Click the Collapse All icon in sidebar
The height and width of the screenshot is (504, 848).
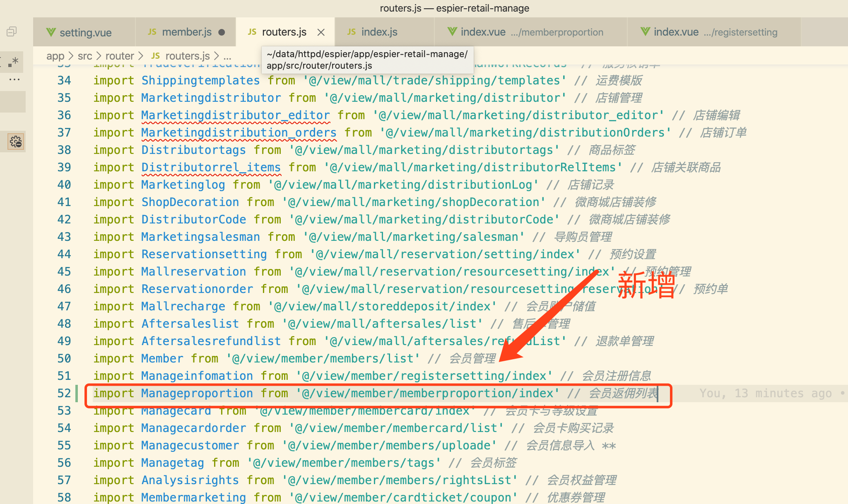coord(12,31)
